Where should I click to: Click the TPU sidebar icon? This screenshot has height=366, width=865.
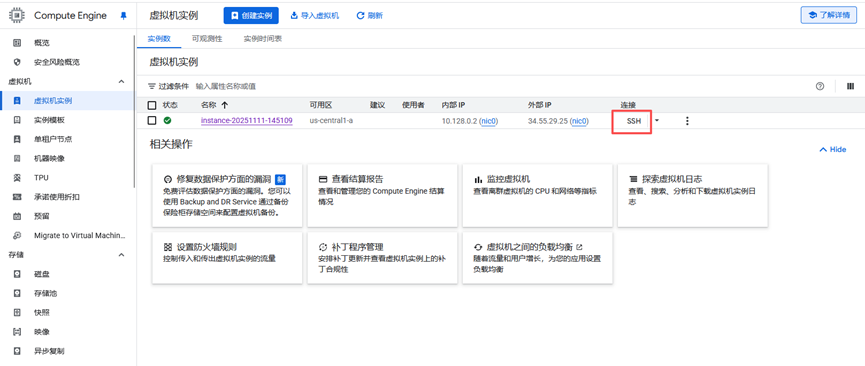pos(17,178)
